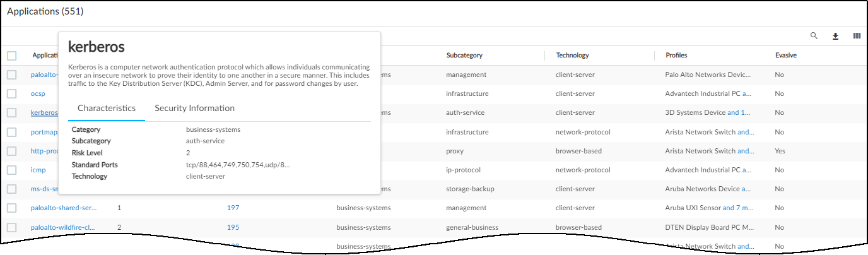
Task: Select the Characteristics tab
Action: point(106,108)
